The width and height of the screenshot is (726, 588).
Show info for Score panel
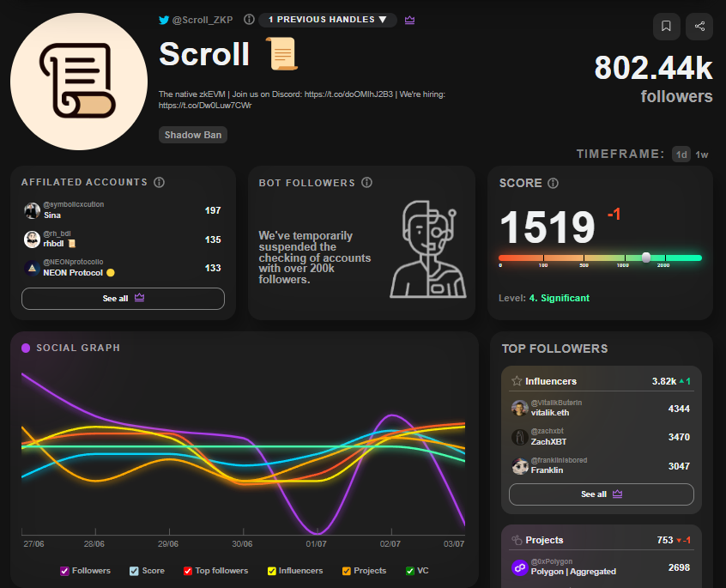[x=553, y=183]
